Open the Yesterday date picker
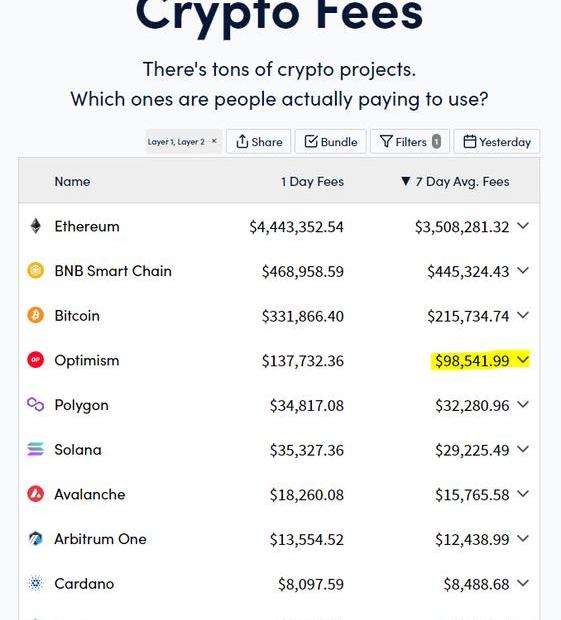This screenshot has height=620, width=561. 497,142
